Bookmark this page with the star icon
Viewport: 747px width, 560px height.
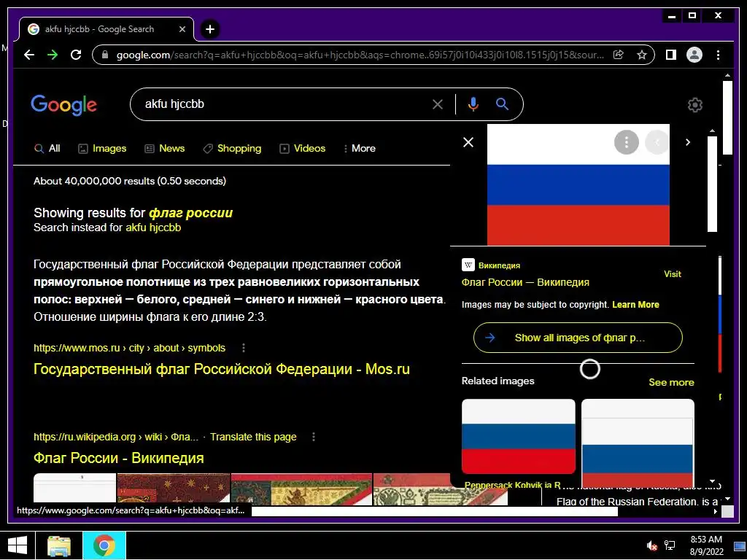(x=642, y=55)
